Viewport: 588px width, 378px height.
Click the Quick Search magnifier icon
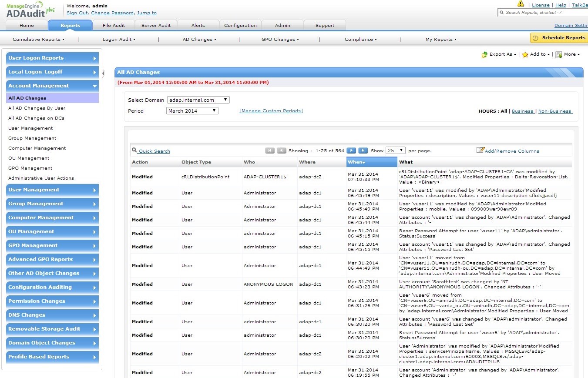pos(134,151)
